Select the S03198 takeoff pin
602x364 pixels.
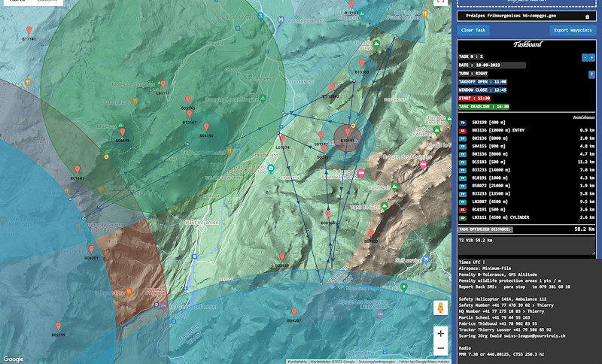click(123, 132)
